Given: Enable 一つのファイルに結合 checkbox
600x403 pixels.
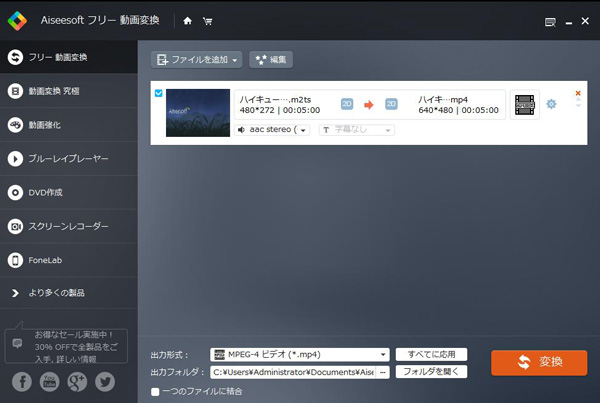Looking at the screenshot, I should click(155, 392).
